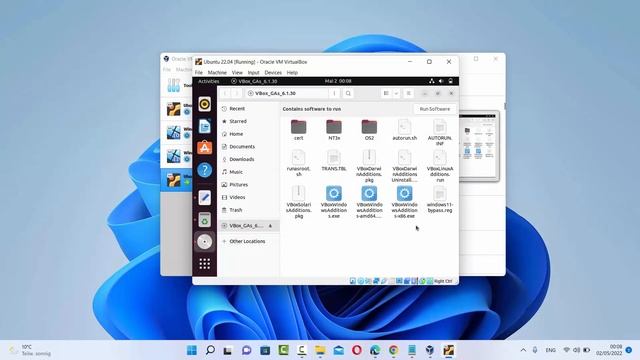
Task: Open the VirtualBox View menu
Action: [237, 73]
